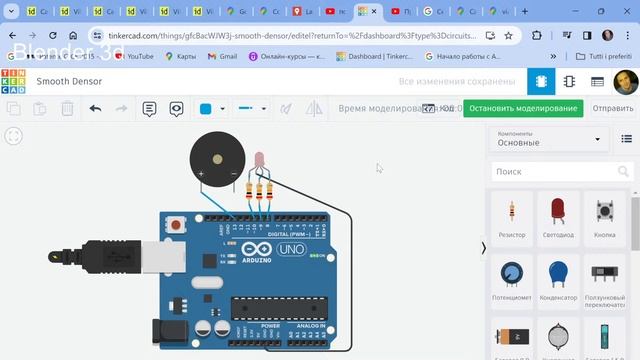Select the Резистор component
Image resolution: width=640 pixels, height=360 pixels.
[512, 218]
